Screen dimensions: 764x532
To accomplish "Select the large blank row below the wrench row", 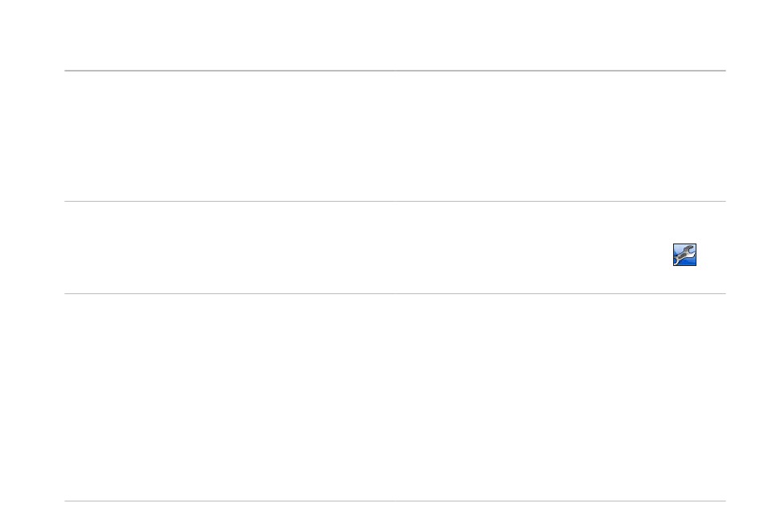I will point(395,397).
